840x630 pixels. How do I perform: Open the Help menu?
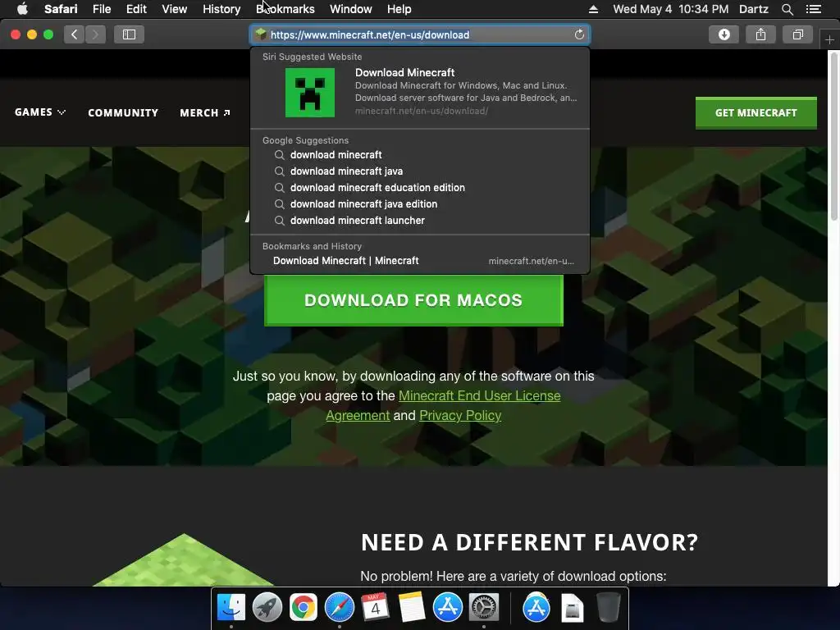[399, 9]
